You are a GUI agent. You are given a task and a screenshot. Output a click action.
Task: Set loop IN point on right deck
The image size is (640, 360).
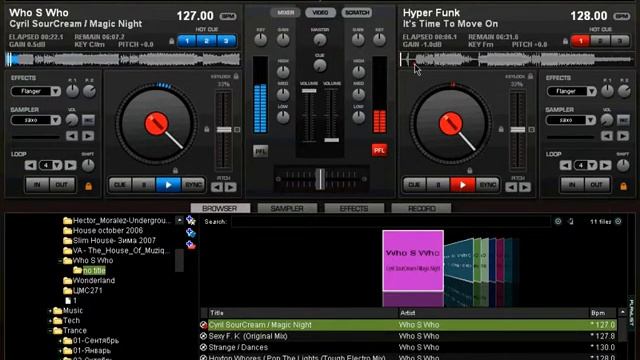click(x=572, y=185)
